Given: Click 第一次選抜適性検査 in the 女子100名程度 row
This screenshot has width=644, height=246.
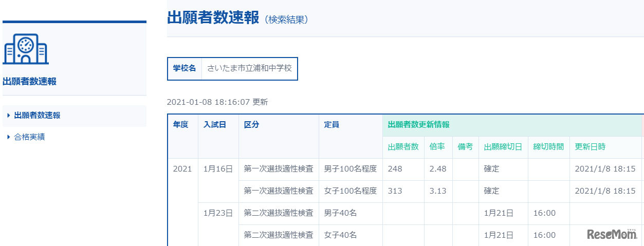Looking at the screenshot, I should tap(279, 191).
